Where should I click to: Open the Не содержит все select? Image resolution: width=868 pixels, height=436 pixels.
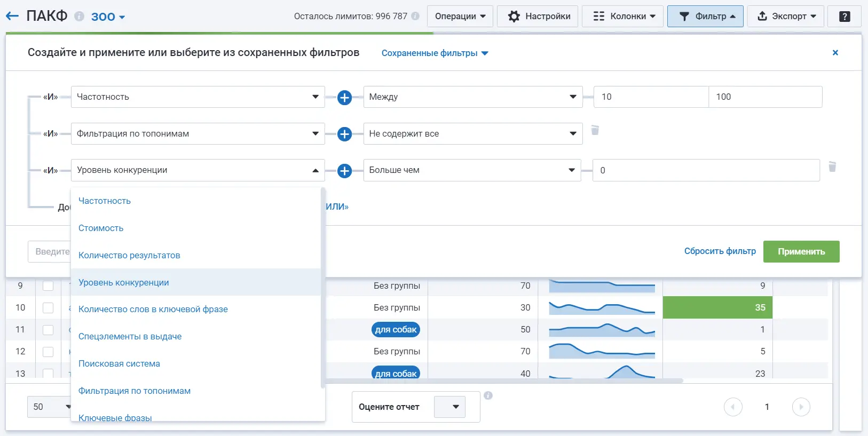(x=473, y=134)
